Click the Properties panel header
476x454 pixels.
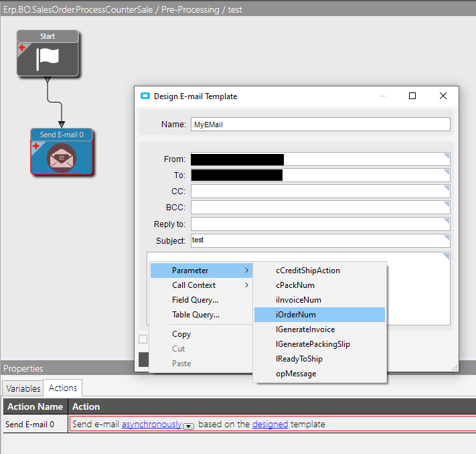point(68,368)
